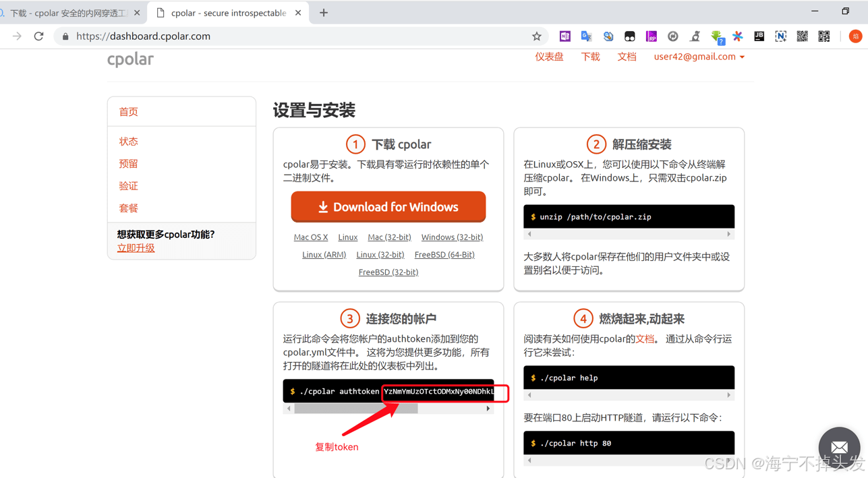The height and width of the screenshot is (478, 868).
Task: Click the address bar URL field
Action: [x=300, y=36]
